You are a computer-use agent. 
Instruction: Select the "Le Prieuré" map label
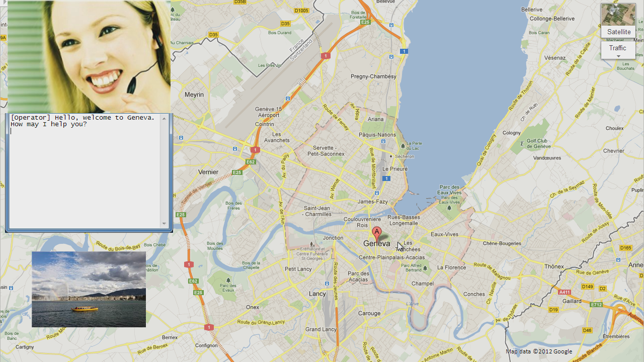click(395, 169)
